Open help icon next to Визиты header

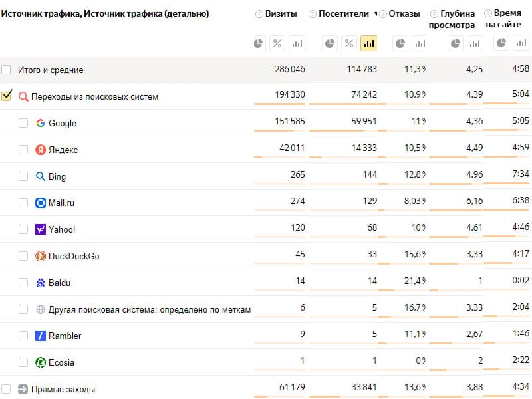(x=259, y=14)
